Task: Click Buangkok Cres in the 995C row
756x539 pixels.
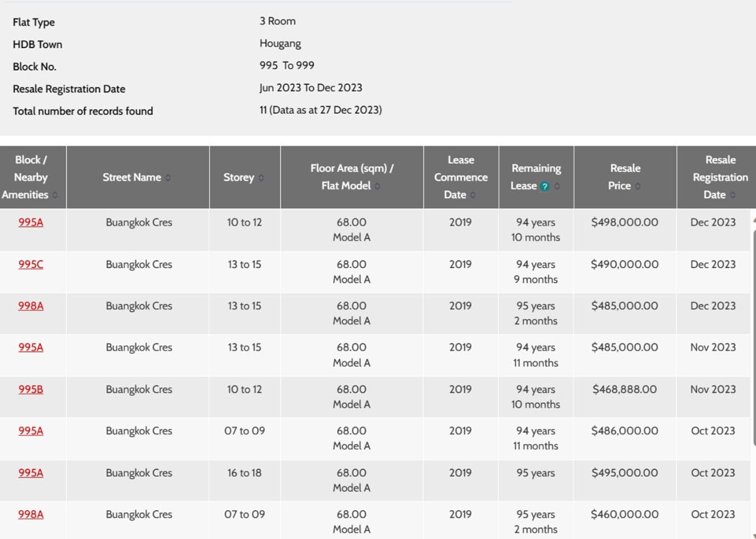Action: click(x=139, y=264)
